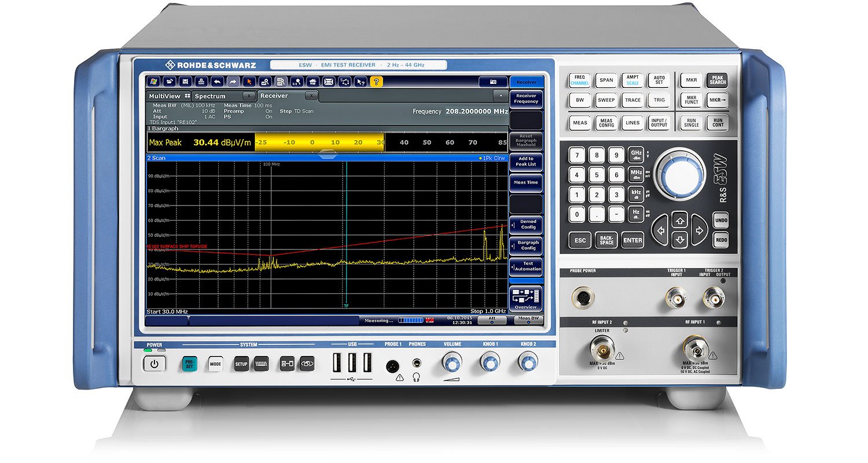This screenshot has height=463, width=868.
Task: Open the yellow Help question mark icon
Action: pos(376,82)
